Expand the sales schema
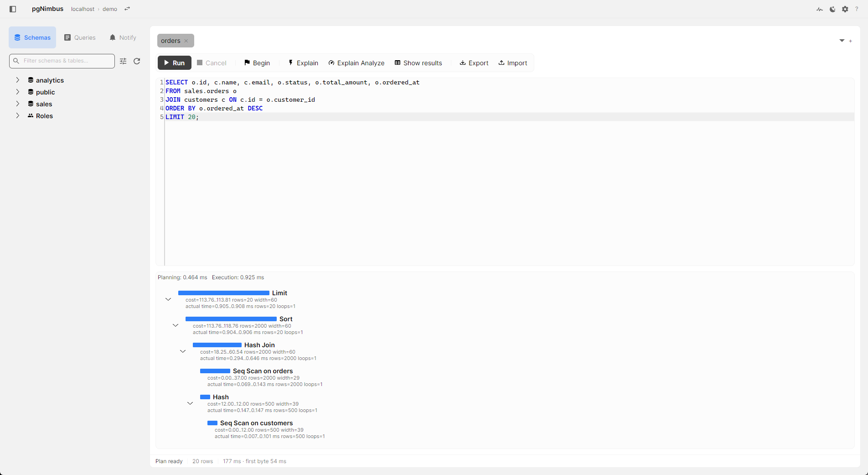This screenshot has width=868, height=475. click(x=18, y=104)
